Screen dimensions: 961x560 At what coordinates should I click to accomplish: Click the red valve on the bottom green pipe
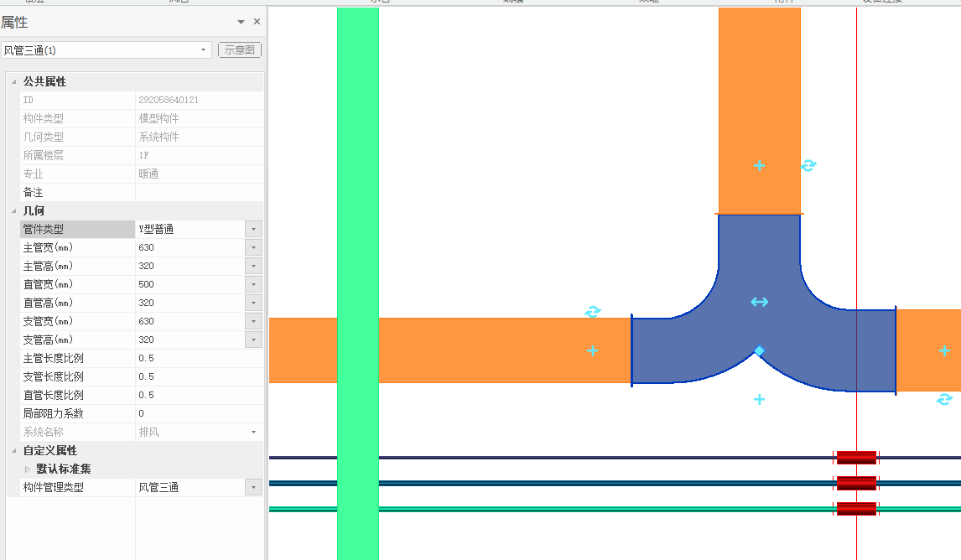click(x=856, y=509)
